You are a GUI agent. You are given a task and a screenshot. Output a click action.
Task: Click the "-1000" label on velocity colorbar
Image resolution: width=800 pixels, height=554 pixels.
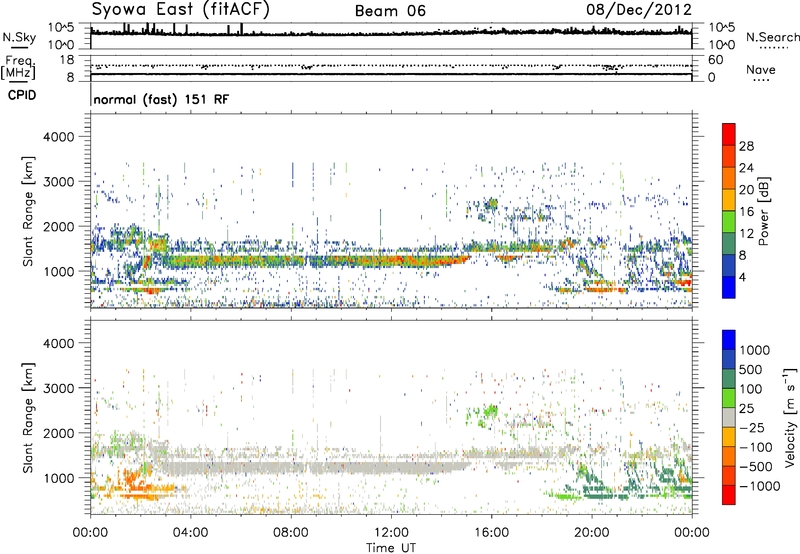coord(759,486)
